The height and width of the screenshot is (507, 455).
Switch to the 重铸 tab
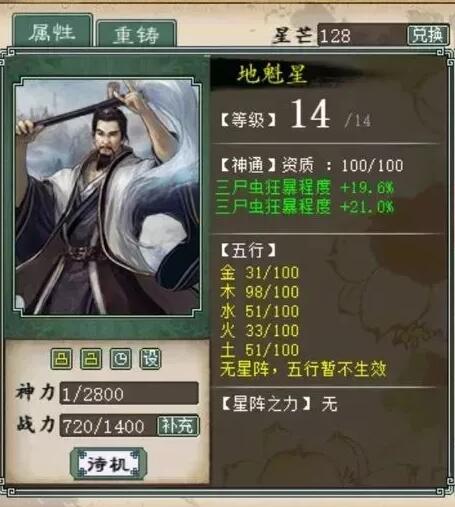[x=136, y=34]
